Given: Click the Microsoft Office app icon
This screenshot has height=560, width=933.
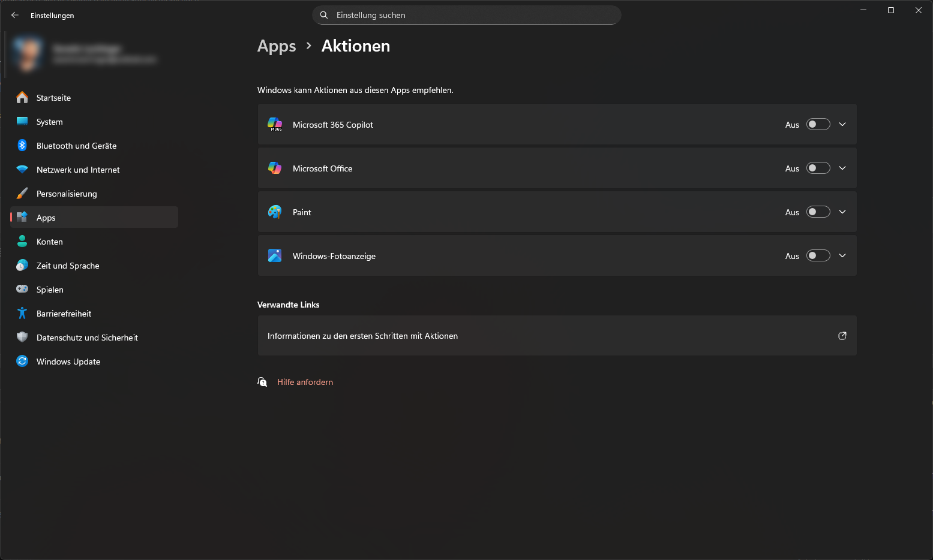Looking at the screenshot, I should [275, 168].
